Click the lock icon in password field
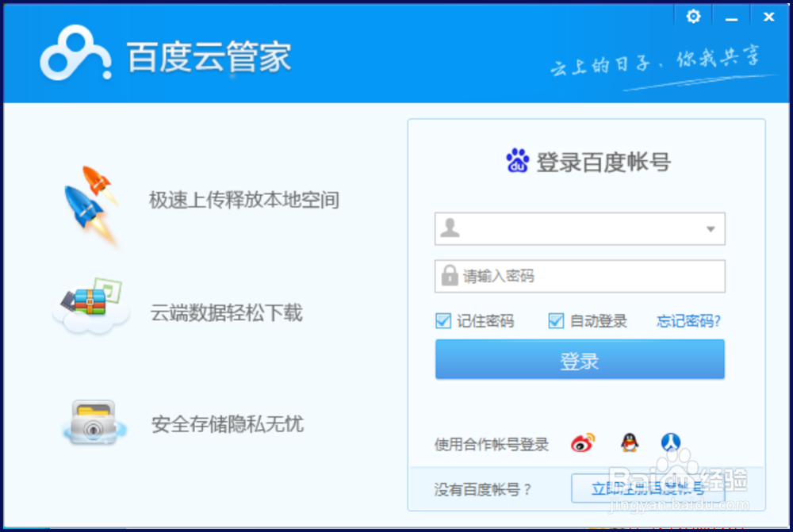 tap(449, 276)
